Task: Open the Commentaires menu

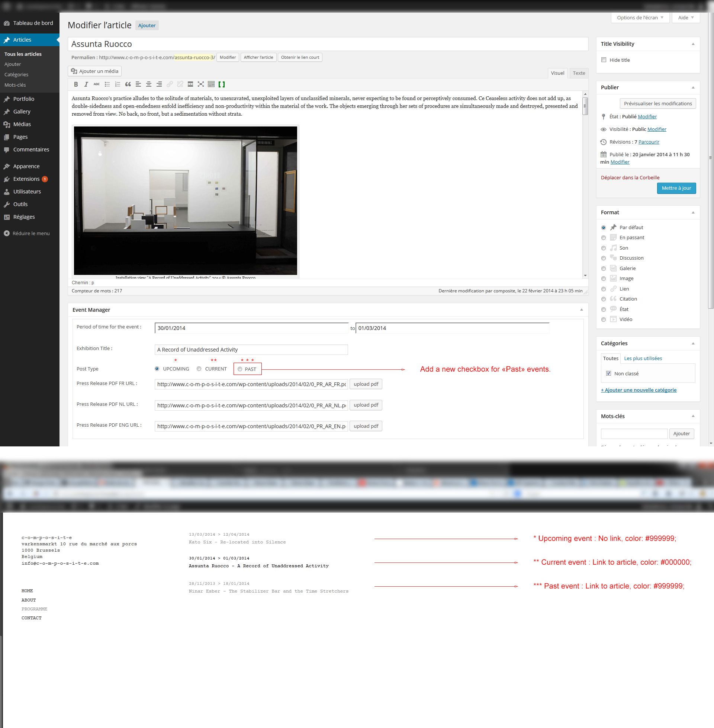Action: [x=30, y=149]
